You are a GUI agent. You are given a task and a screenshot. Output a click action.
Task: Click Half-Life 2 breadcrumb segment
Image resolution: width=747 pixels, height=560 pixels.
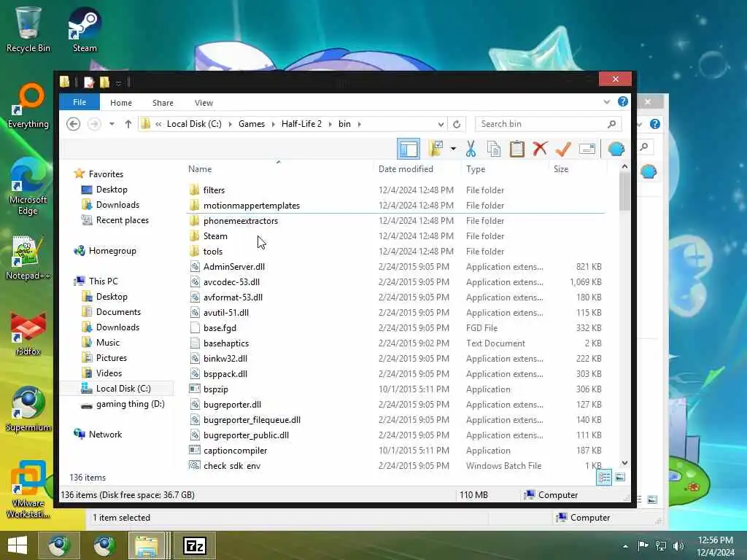click(301, 124)
